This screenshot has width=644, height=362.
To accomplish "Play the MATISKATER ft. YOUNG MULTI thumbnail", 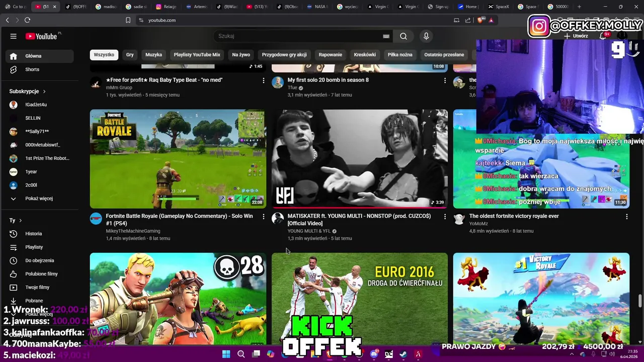I will click(x=360, y=159).
